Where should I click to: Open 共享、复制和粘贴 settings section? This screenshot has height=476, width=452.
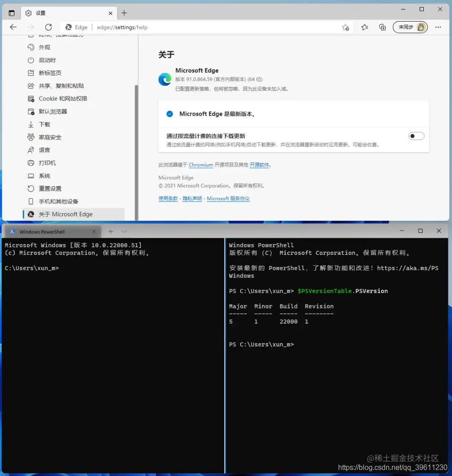click(74, 86)
